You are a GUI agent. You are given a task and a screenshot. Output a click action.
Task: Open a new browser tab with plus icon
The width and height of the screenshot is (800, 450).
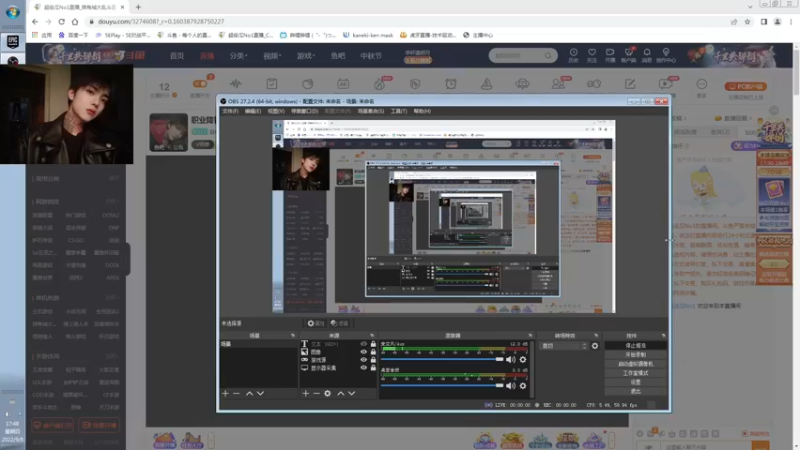click(x=138, y=7)
